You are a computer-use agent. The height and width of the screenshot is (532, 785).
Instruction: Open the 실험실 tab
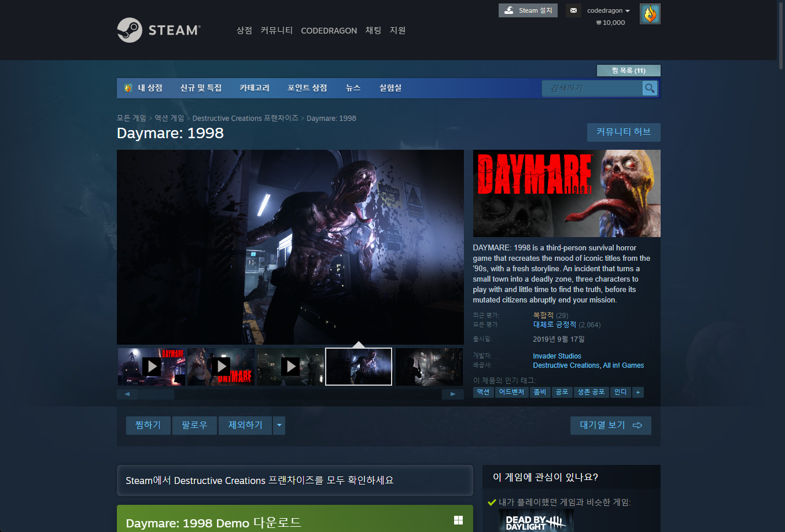click(x=390, y=88)
